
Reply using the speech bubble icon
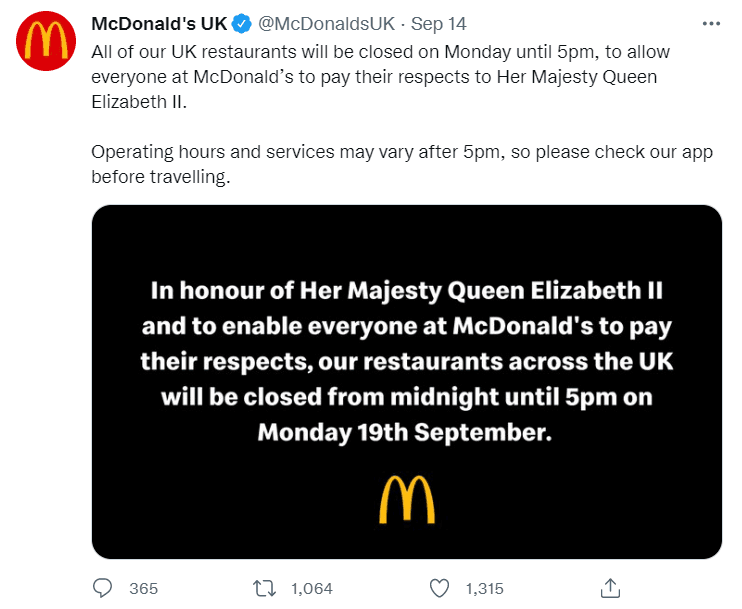[102, 588]
